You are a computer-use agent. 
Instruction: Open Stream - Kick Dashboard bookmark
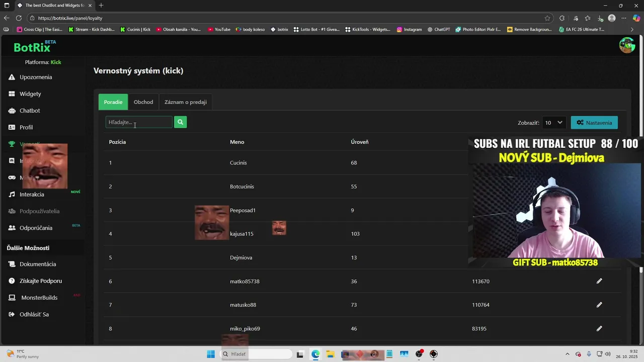click(92, 30)
